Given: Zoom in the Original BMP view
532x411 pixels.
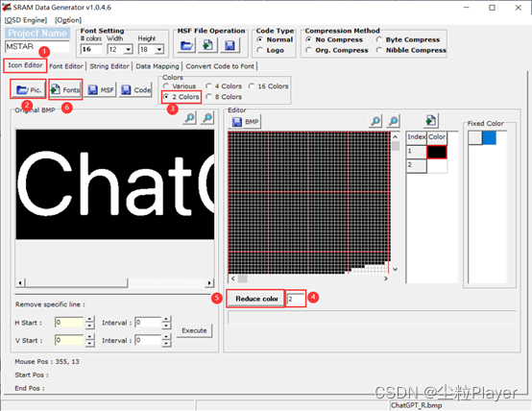Looking at the screenshot, I should [190, 118].
